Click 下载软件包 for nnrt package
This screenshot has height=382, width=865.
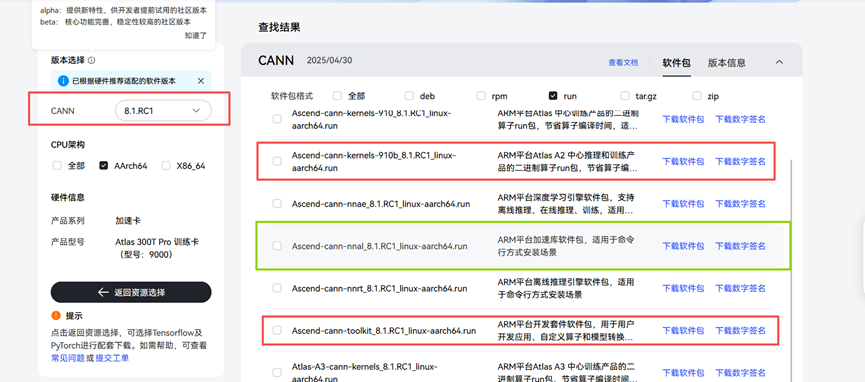point(683,288)
